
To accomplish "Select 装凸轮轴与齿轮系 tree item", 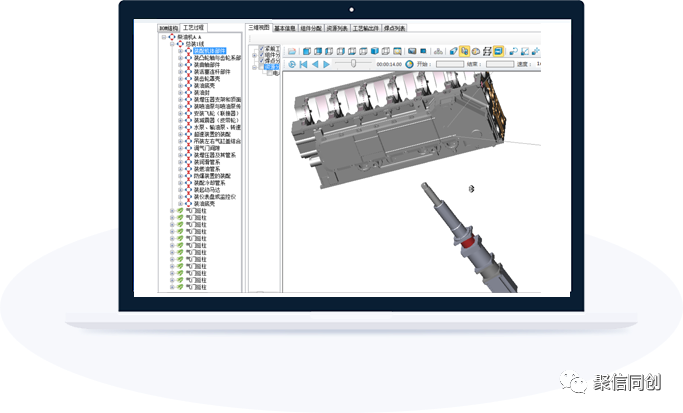I will click(x=217, y=58).
